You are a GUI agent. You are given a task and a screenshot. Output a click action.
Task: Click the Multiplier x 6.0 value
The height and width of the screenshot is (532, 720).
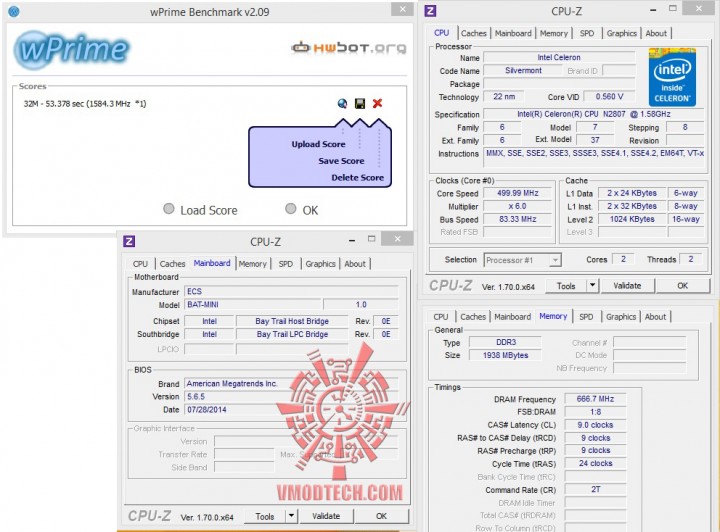click(518, 207)
